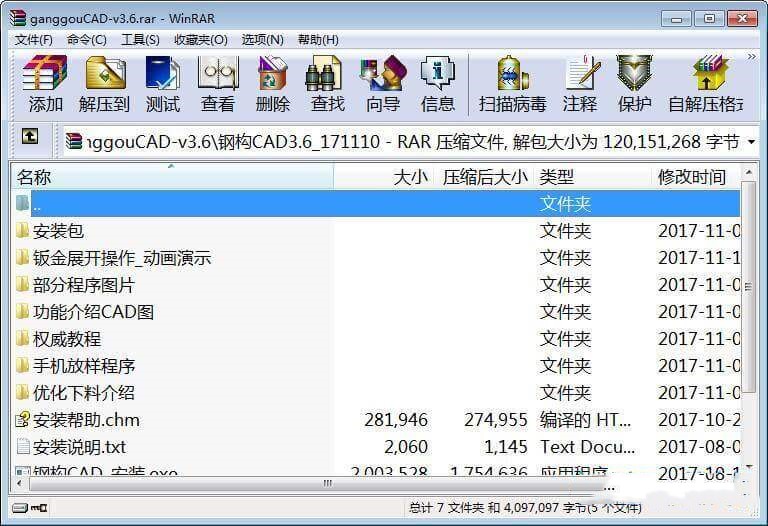Click the 注释 (Comment) toolbar icon
Screen dimensions: 768x526
point(582,73)
